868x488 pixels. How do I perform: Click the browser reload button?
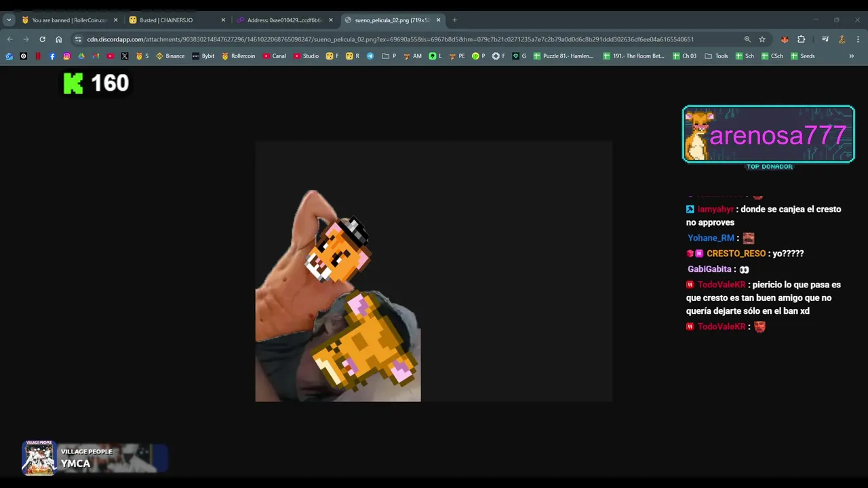pos(42,39)
